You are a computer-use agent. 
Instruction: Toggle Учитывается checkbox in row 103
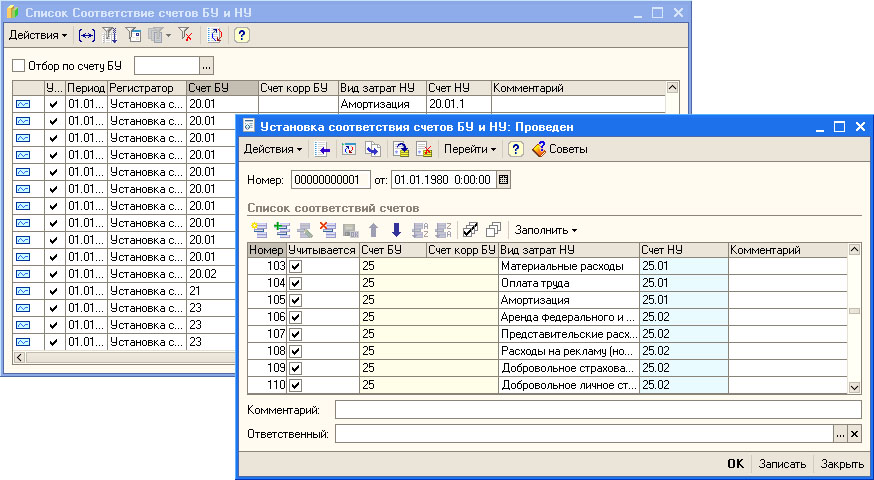[x=295, y=266]
